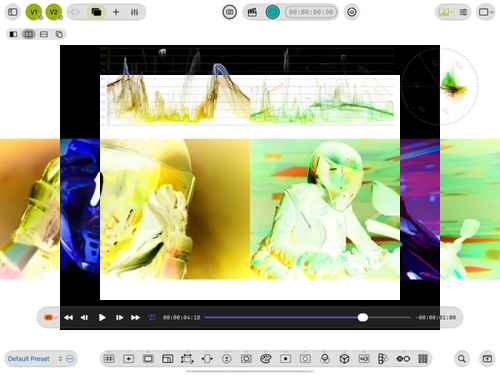This screenshot has height=375, width=500.
Task: Click the orange icon left of playback controls
Action: pyautogui.click(x=48, y=317)
